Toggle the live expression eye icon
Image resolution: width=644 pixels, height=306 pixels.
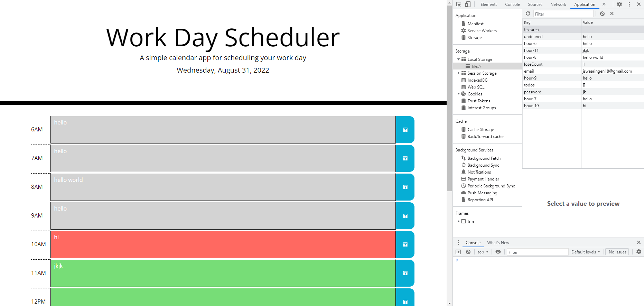pyautogui.click(x=498, y=252)
